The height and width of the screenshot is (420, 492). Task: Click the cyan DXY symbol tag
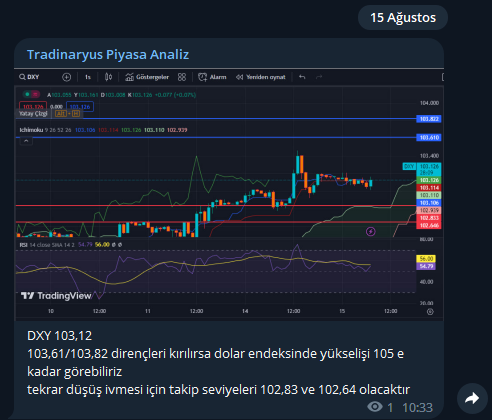pyautogui.click(x=409, y=166)
